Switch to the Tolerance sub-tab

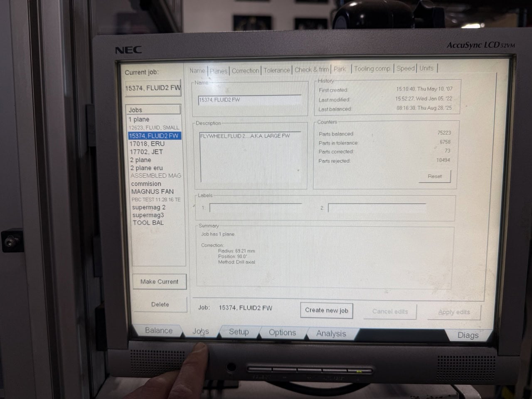point(276,70)
